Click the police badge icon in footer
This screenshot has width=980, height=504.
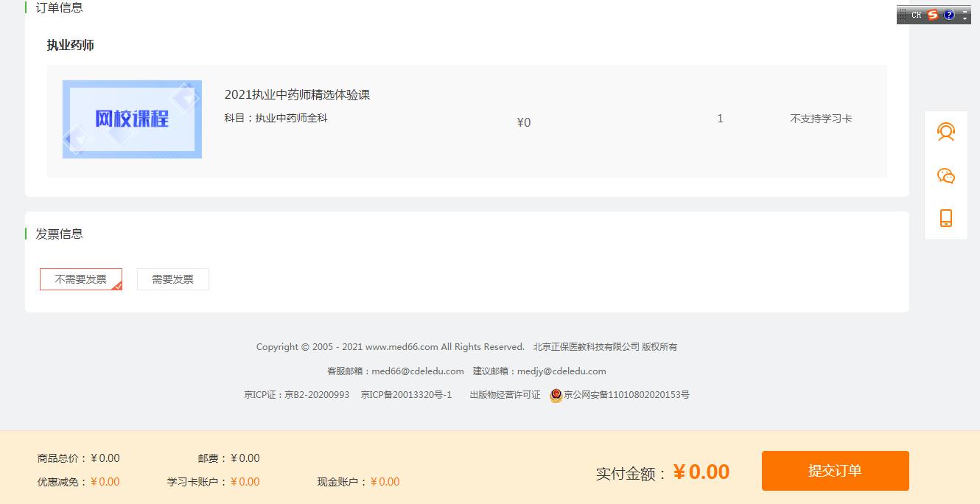point(556,395)
